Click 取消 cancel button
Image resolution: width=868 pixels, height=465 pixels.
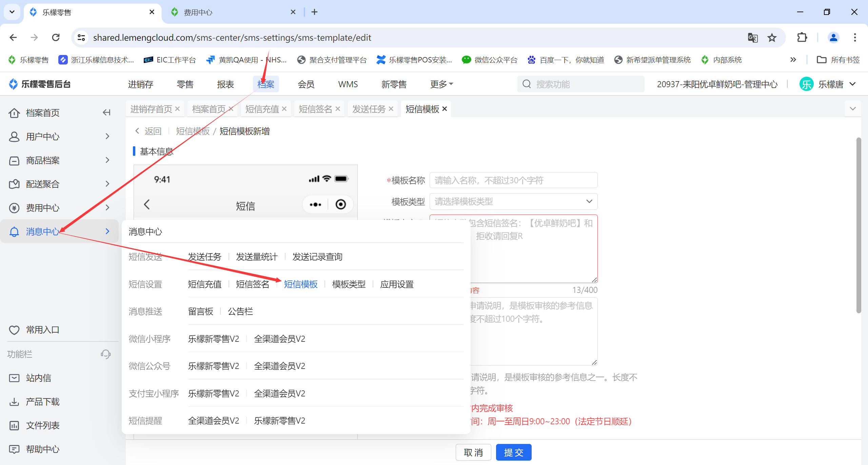473,452
